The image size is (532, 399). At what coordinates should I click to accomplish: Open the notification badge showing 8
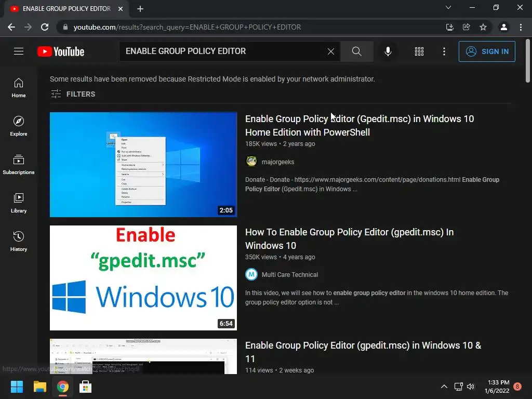[517, 387]
